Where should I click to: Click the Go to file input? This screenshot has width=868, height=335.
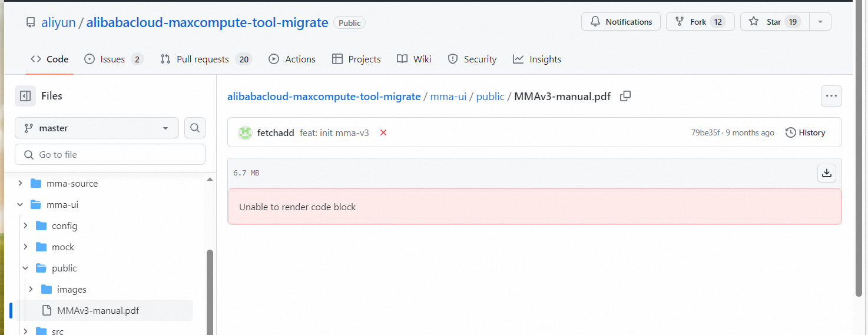(x=110, y=154)
